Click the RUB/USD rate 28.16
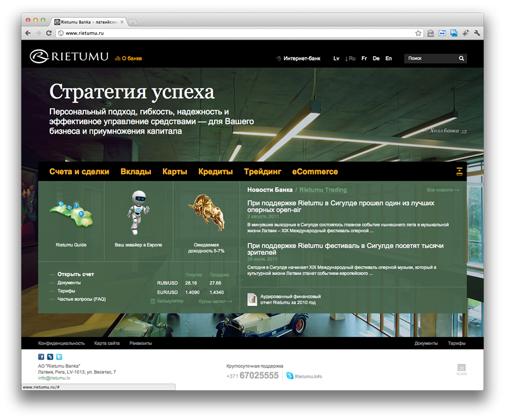 tap(191, 283)
